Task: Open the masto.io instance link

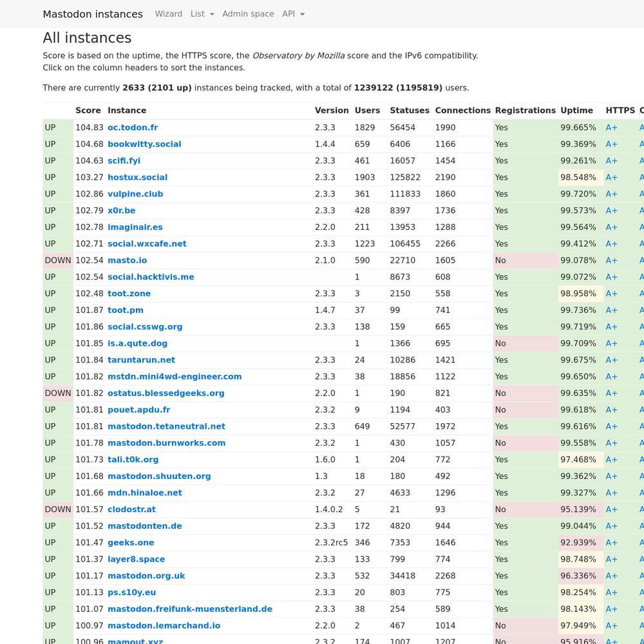Action: 128,260
